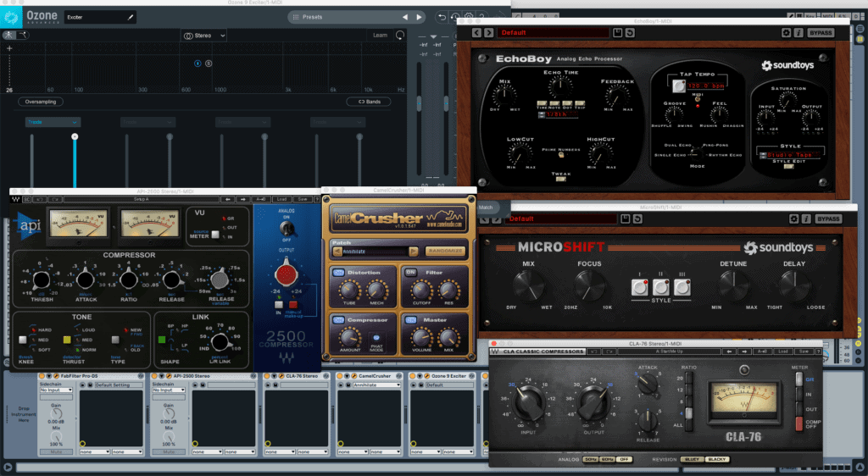
Task: Toggle CamelCrusher Distortion On button
Action: (x=338, y=273)
